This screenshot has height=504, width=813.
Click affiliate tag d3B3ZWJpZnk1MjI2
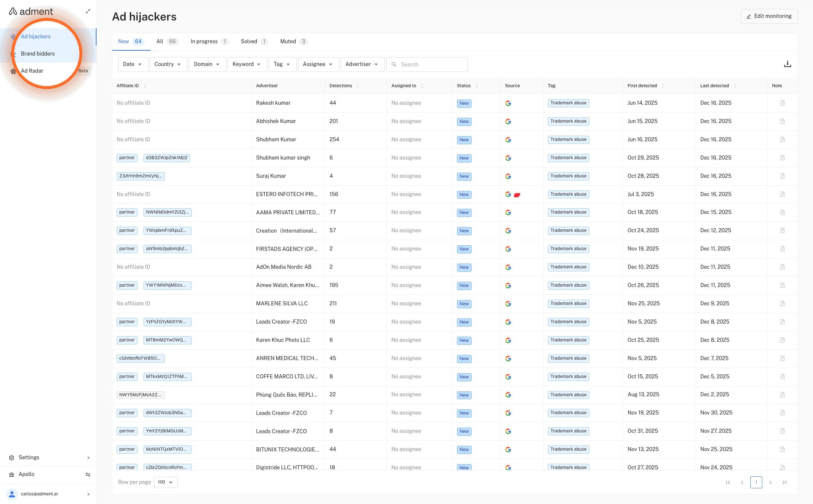pos(167,158)
